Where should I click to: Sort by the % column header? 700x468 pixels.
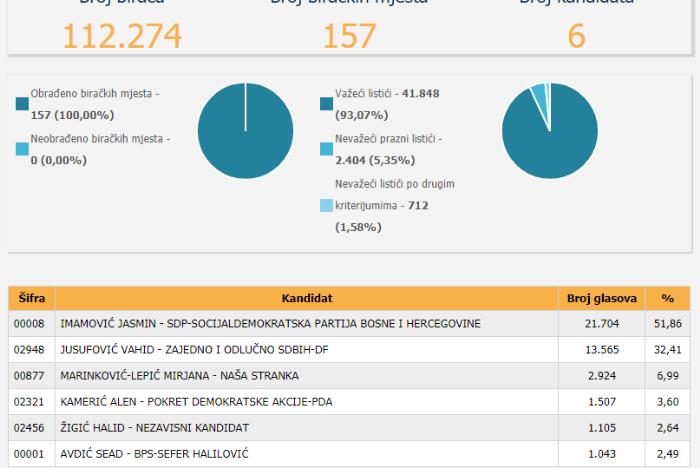668,298
